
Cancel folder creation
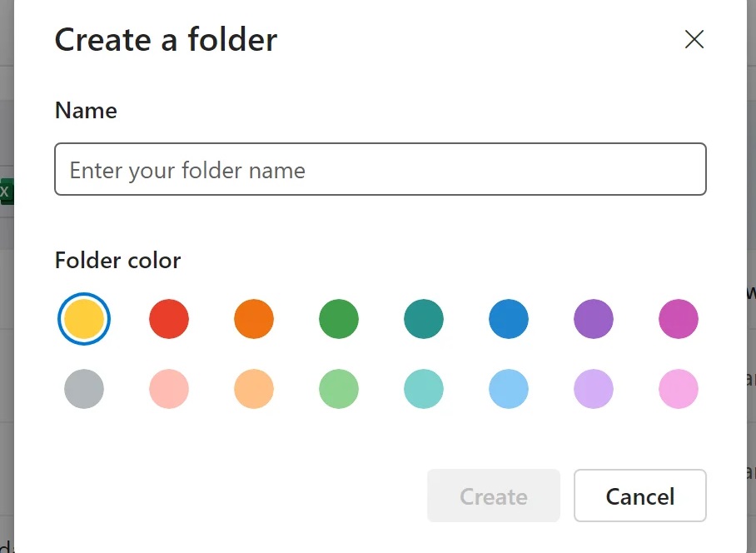(640, 496)
